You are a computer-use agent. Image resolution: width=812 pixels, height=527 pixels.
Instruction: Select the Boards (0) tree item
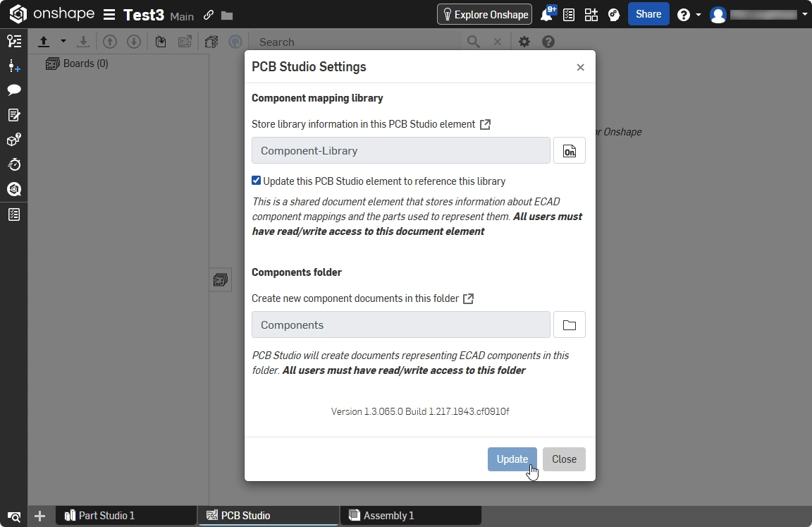(77, 63)
